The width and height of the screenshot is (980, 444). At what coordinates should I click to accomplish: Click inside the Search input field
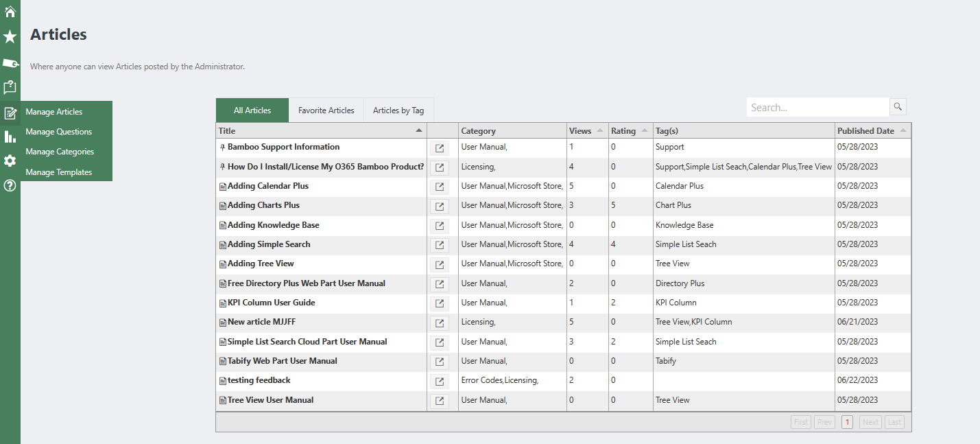[816, 108]
